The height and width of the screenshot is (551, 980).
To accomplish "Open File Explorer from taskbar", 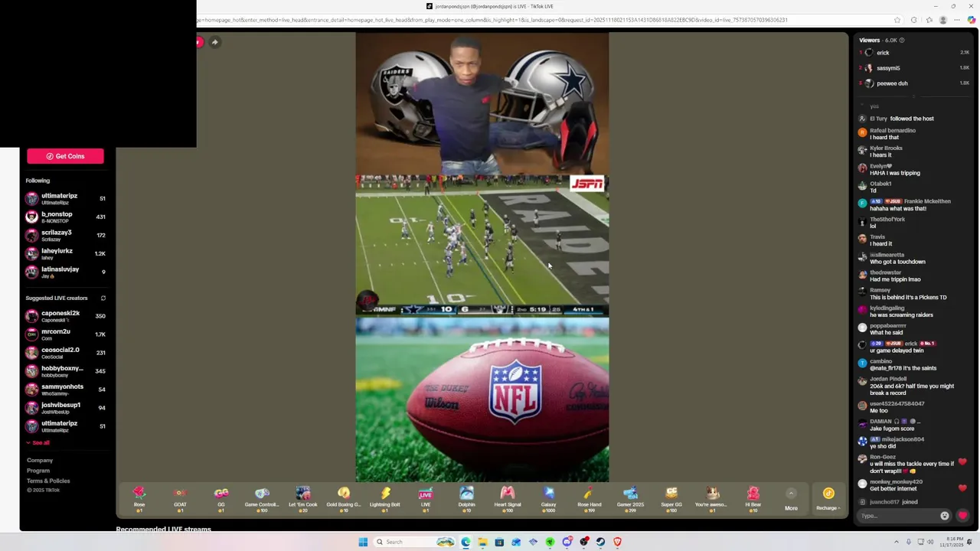I will pos(482,542).
